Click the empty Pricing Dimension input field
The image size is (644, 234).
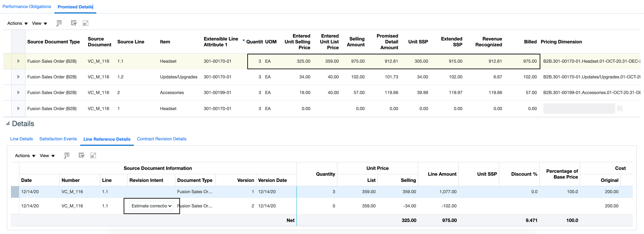tap(579, 109)
